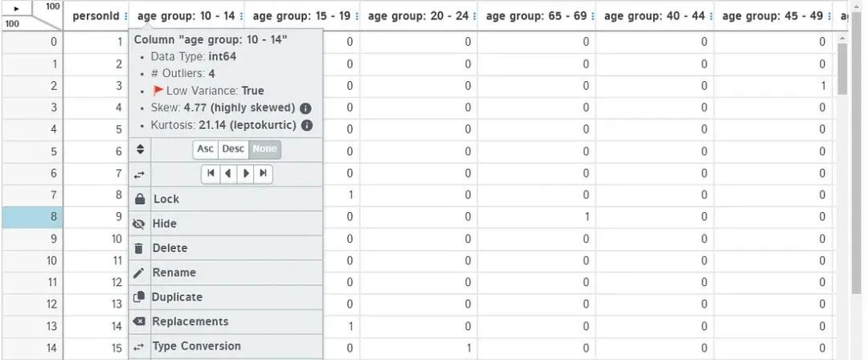Screen dimensions: 868x360
Task: Click the move arrows icon beside navigation buttons
Action: (x=140, y=175)
